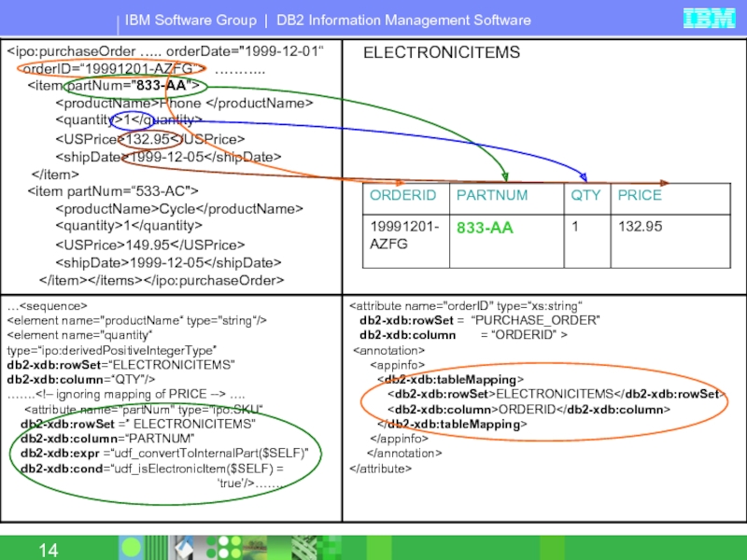Click the ELECTRONICITEMS table title

click(x=442, y=52)
